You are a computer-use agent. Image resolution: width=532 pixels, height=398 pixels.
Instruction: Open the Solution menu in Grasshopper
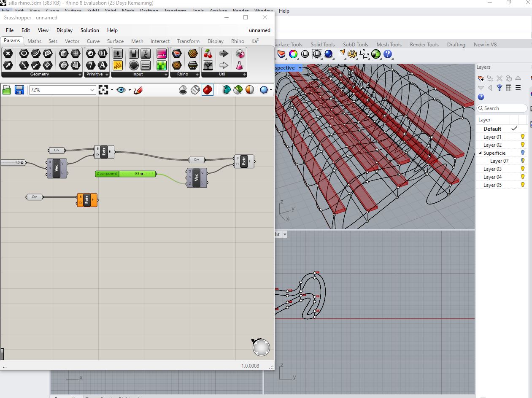click(89, 30)
